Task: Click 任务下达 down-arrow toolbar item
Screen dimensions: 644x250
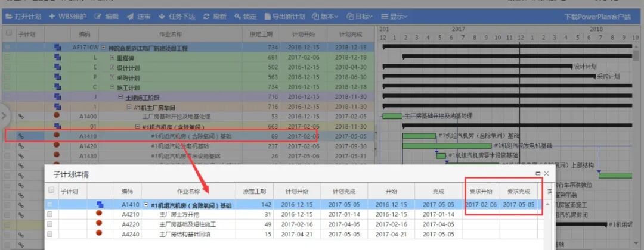Action: pyautogui.click(x=177, y=17)
